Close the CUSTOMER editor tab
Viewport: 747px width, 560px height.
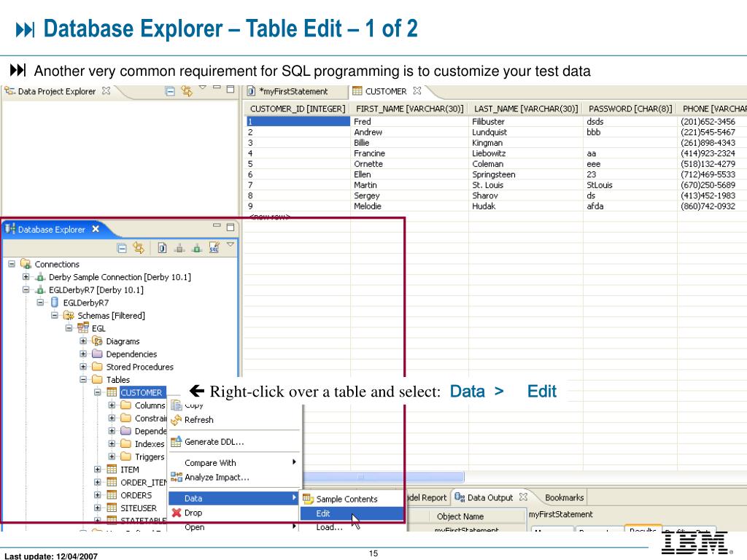[417, 90]
